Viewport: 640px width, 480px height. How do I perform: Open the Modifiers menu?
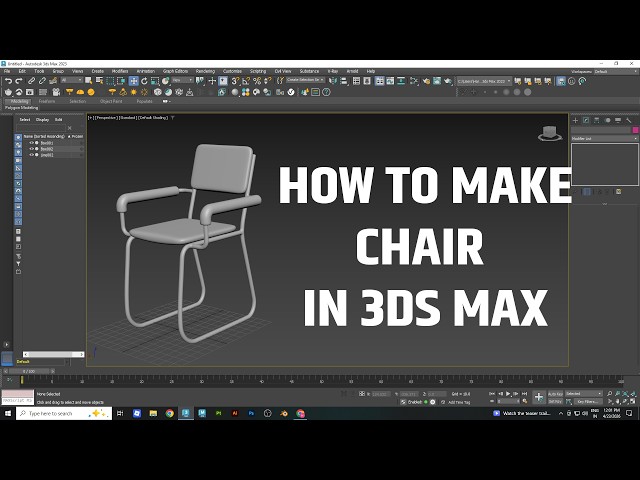120,71
